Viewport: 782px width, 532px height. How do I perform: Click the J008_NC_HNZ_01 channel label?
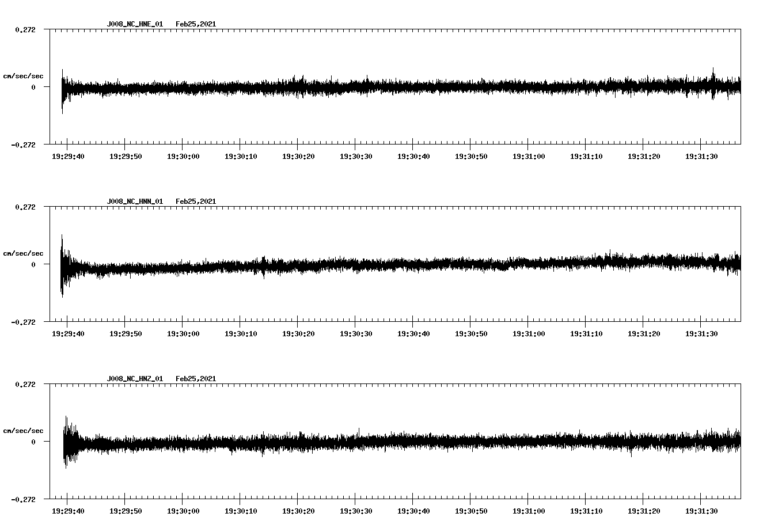134,378
